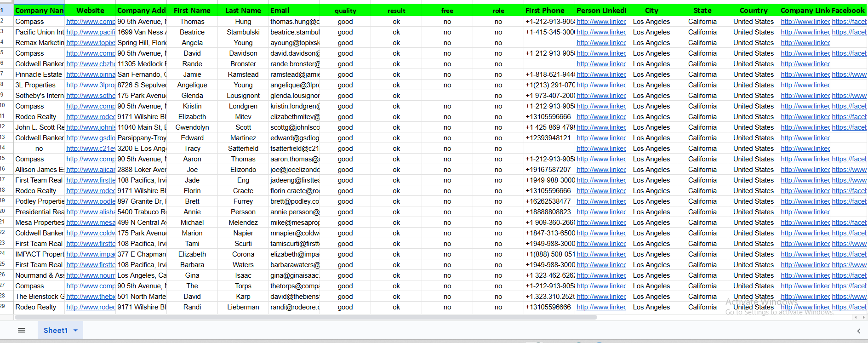Select the Pinnacle Estate company cell
This screenshot has width=868, height=343.
(39, 74)
